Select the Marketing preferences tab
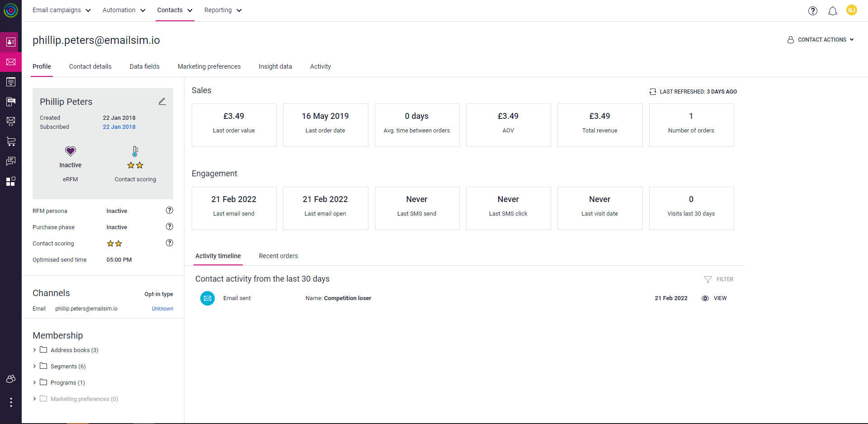The height and width of the screenshot is (424, 868). (x=209, y=66)
